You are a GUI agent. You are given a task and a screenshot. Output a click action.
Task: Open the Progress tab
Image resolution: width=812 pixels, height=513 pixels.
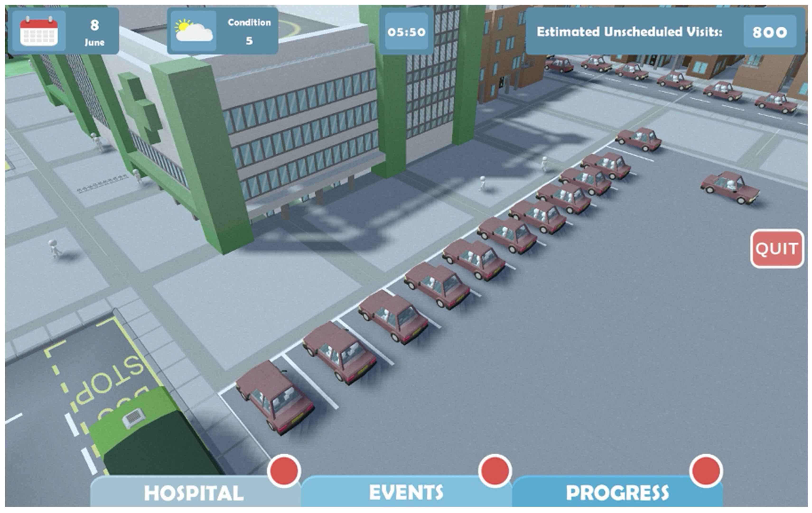[x=617, y=493]
